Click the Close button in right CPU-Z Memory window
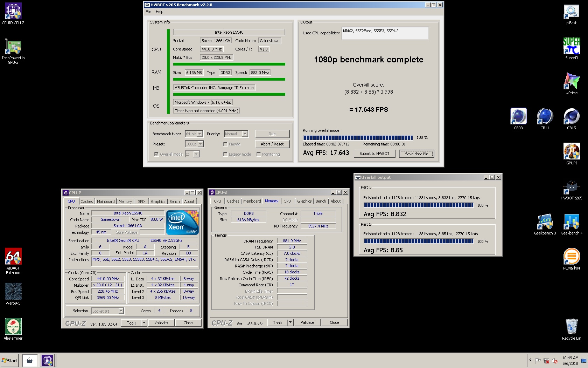The width and height of the screenshot is (588, 368). coord(334,322)
